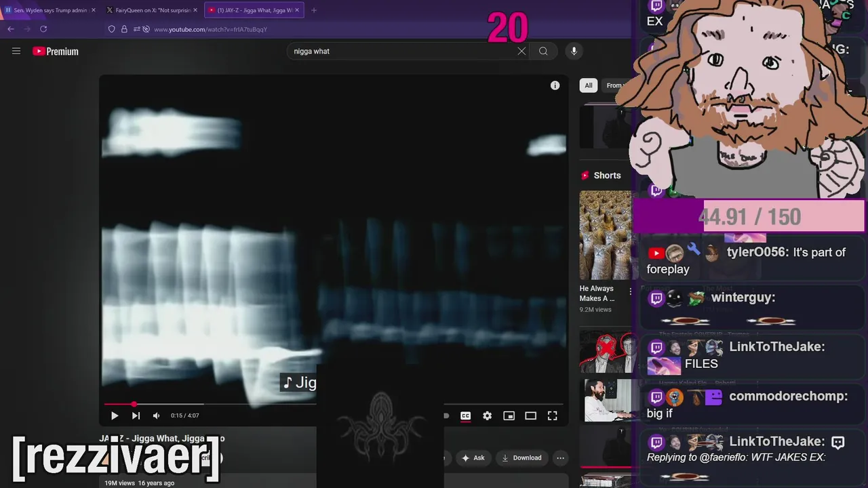Close the Sen. Wyden tab
868x488 pixels.
[x=94, y=10]
